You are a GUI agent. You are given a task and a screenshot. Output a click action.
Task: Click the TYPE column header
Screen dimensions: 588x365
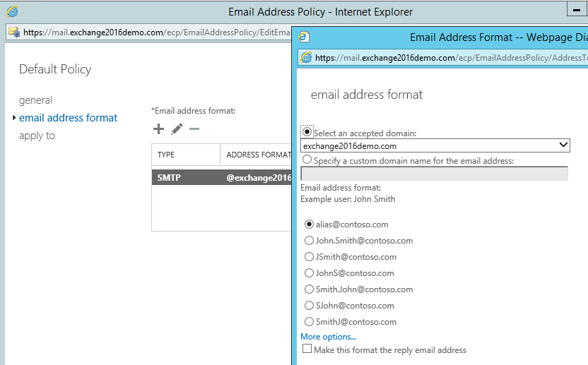click(x=186, y=155)
